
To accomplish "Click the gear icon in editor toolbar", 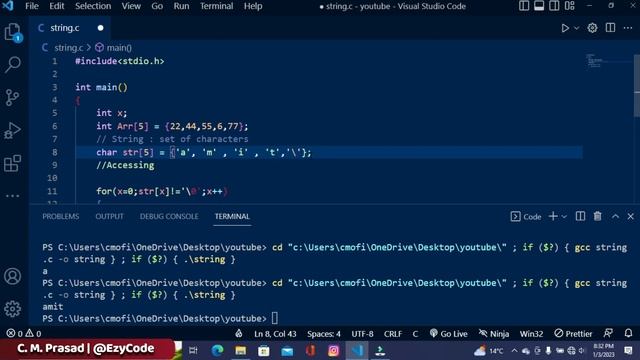I will [592, 28].
